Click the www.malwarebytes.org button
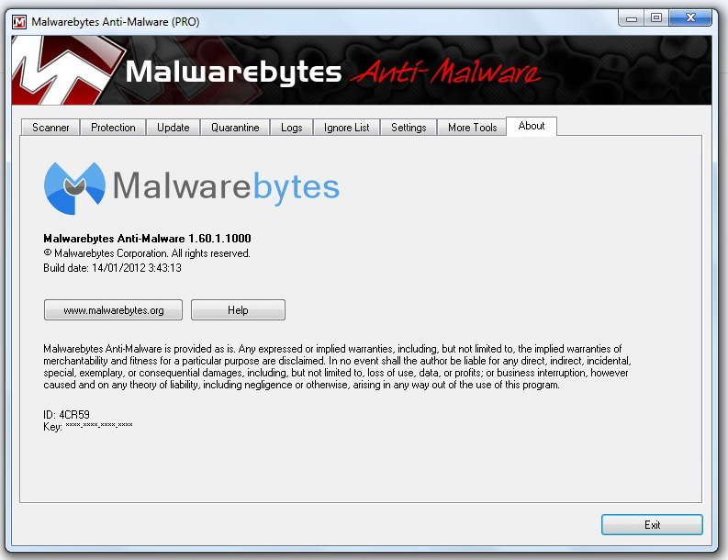The height and width of the screenshot is (560, 728). click(113, 309)
